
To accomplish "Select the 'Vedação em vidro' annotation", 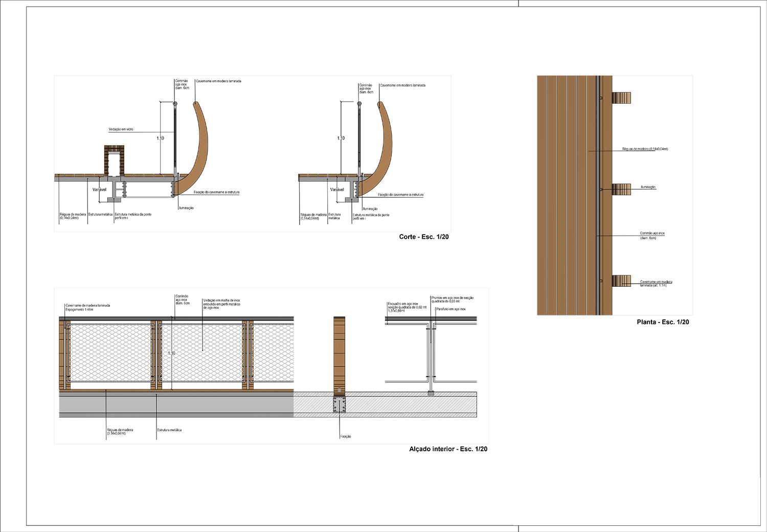I will (121, 129).
